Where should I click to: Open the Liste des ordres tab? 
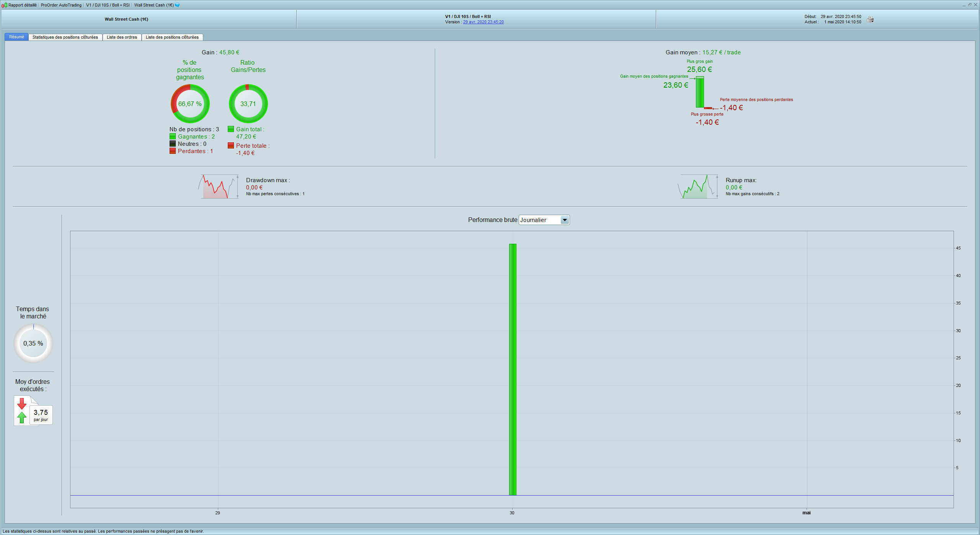click(122, 37)
